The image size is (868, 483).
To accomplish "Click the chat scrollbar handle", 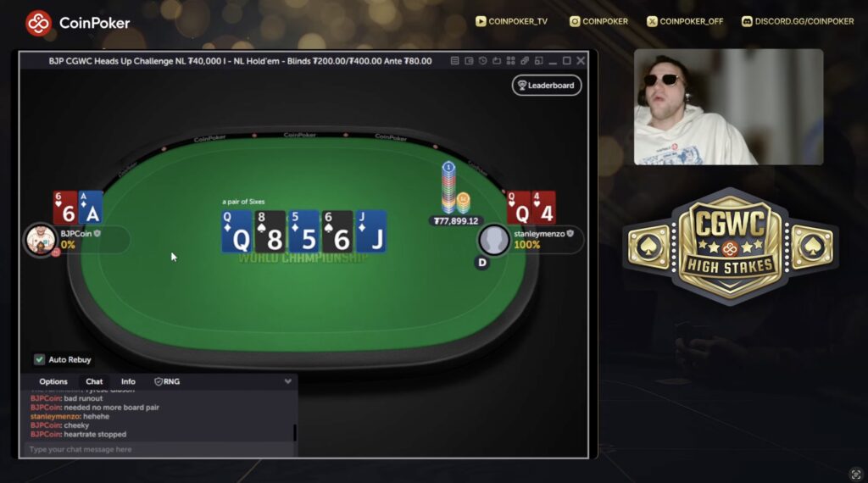I will 294,432.
